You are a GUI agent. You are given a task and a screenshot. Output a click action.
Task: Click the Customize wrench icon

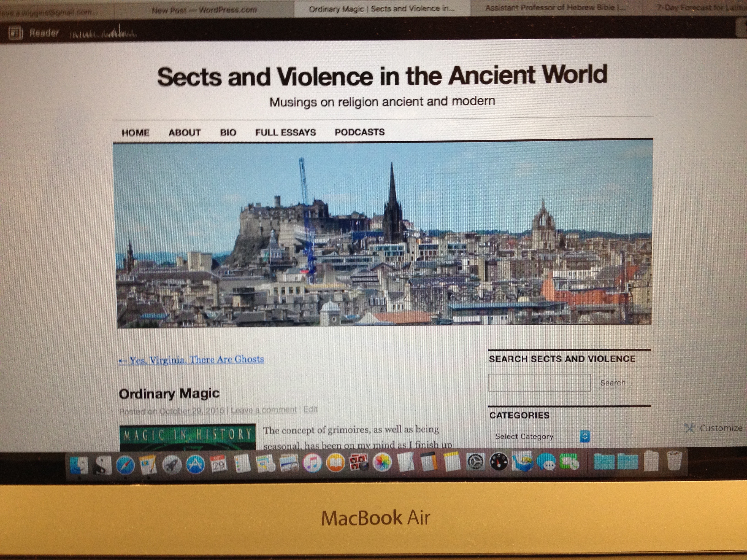(690, 428)
